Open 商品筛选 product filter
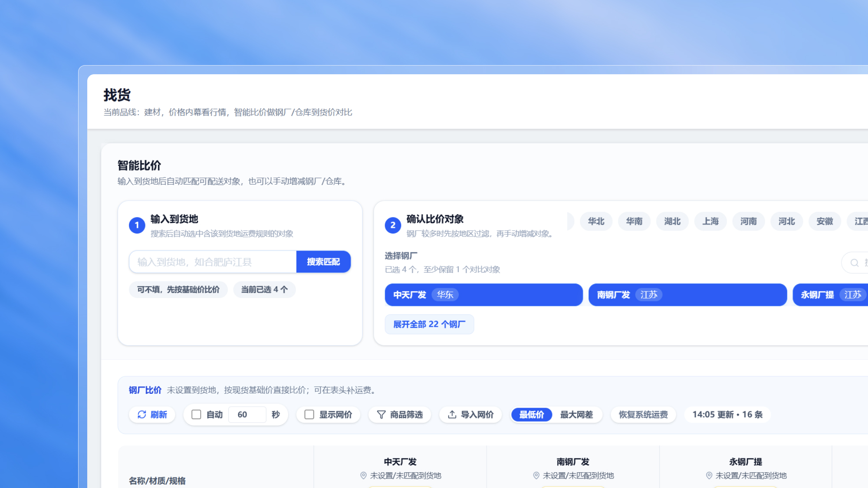Image resolution: width=868 pixels, height=488 pixels. click(400, 415)
